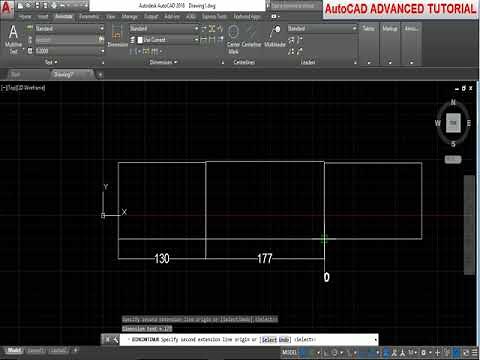Expand the Dimensions panel
This screenshot has height=360, width=480.
[x=163, y=62]
